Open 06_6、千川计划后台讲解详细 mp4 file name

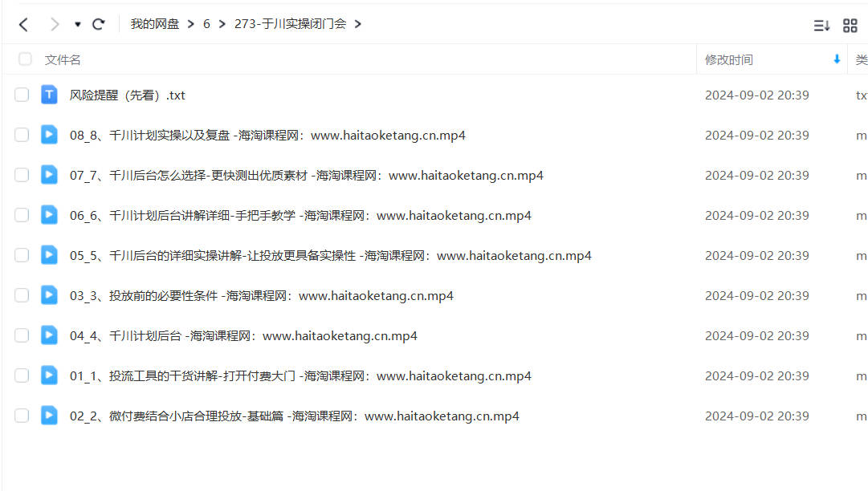tap(300, 216)
